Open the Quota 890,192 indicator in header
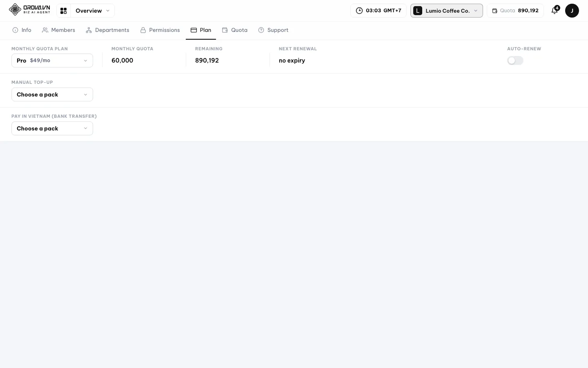Screen dimensions: 588x368 click(515, 11)
